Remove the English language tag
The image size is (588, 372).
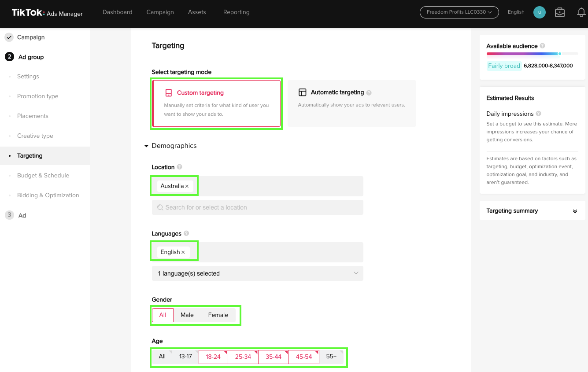pyautogui.click(x=183, y=252)
